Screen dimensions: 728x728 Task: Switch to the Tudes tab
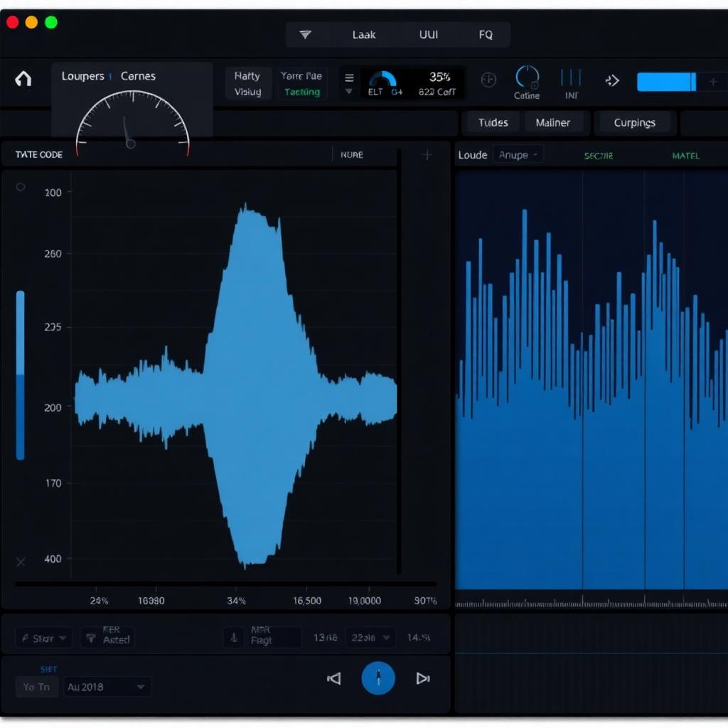493,122
